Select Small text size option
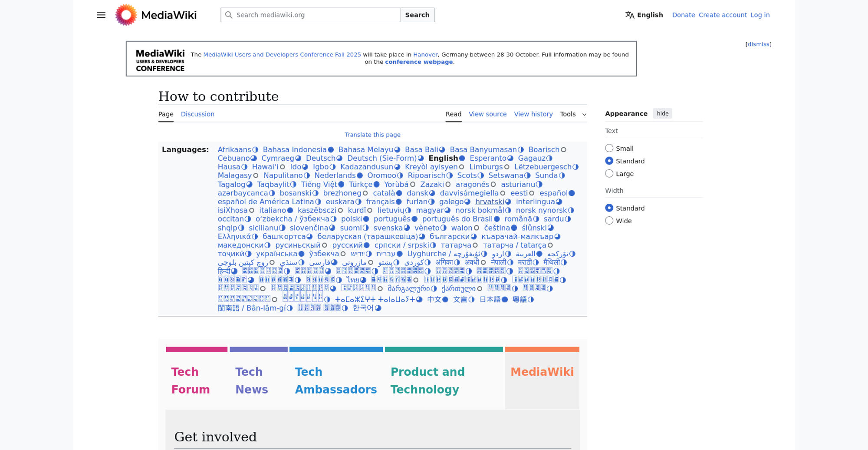Screen dimensions: 868x450 pos(609,148)
